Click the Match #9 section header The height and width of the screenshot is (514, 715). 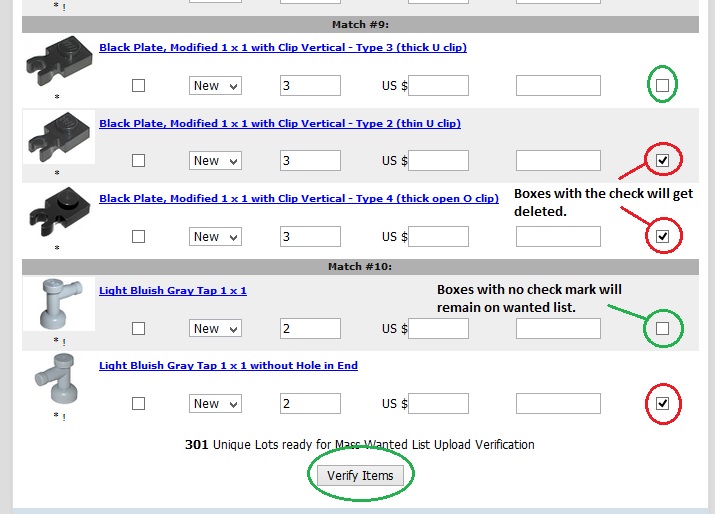pyautogui.click(x=360, y=25)
